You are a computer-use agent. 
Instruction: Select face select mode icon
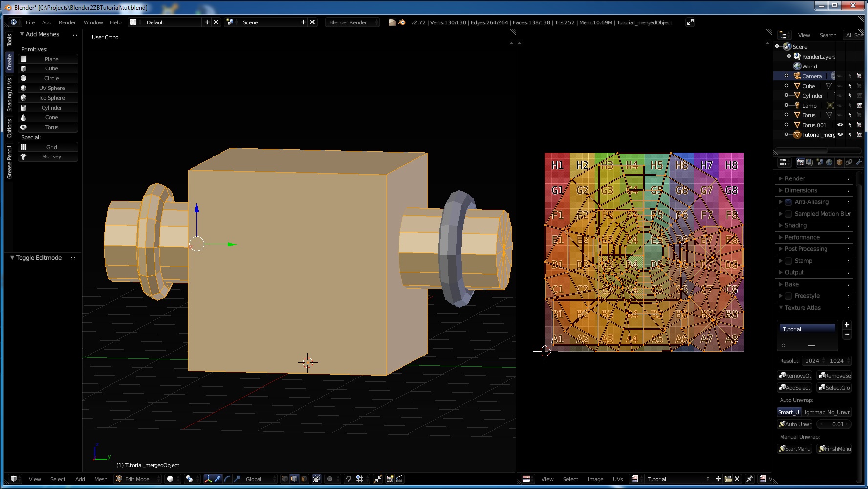pos(304,479)
